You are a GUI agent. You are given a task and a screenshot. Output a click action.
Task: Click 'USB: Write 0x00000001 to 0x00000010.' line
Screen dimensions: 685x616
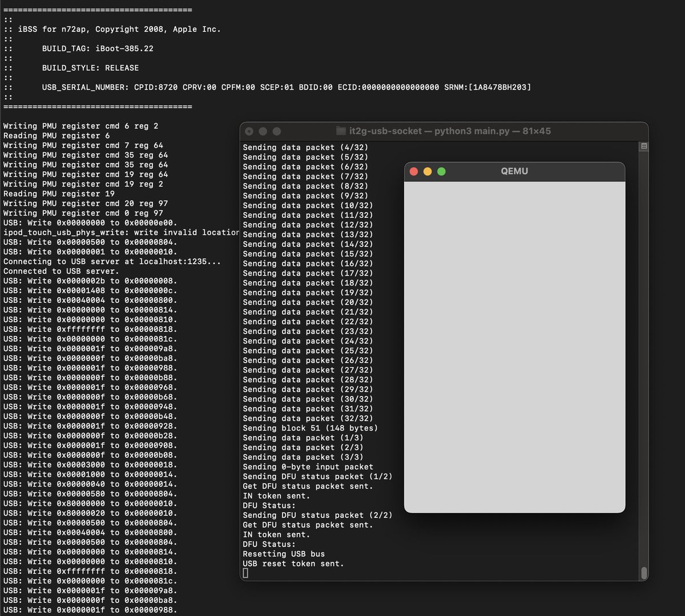tap(90, 252)
